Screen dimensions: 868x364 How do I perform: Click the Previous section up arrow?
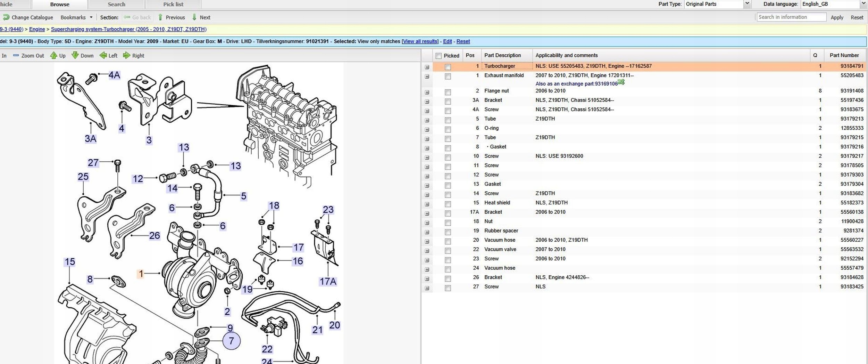coord(160,17)
